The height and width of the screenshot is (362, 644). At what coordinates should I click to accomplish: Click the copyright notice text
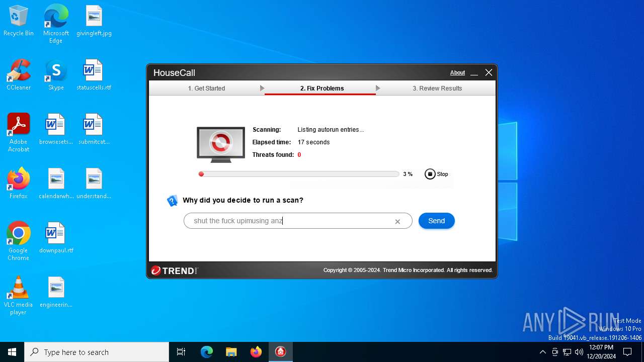coord(408,270)
